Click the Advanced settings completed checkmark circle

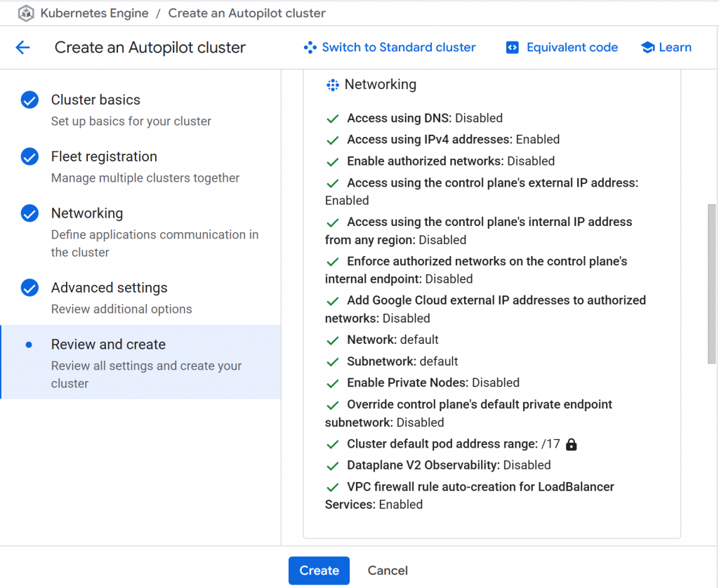[x=29, y=288]
